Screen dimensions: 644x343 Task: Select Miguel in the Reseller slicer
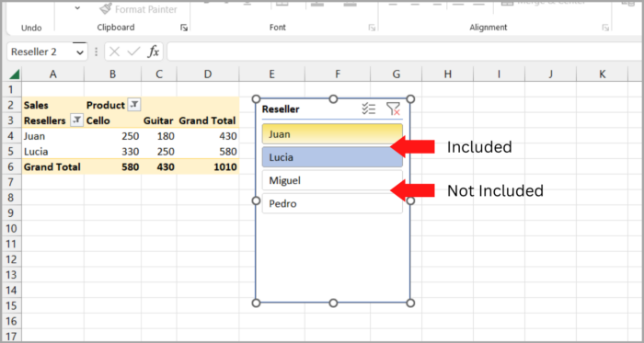[x=332, y=180]
